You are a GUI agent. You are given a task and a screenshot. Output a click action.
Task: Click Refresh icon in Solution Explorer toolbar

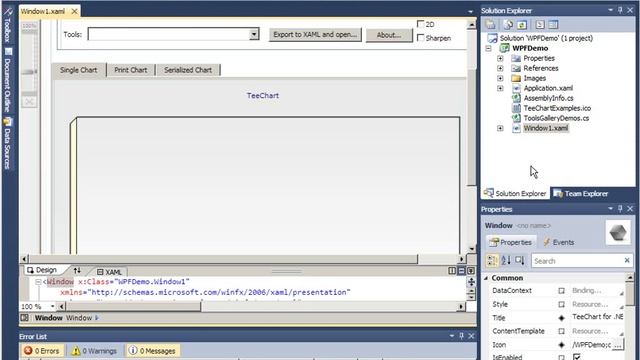coord(522,25)
